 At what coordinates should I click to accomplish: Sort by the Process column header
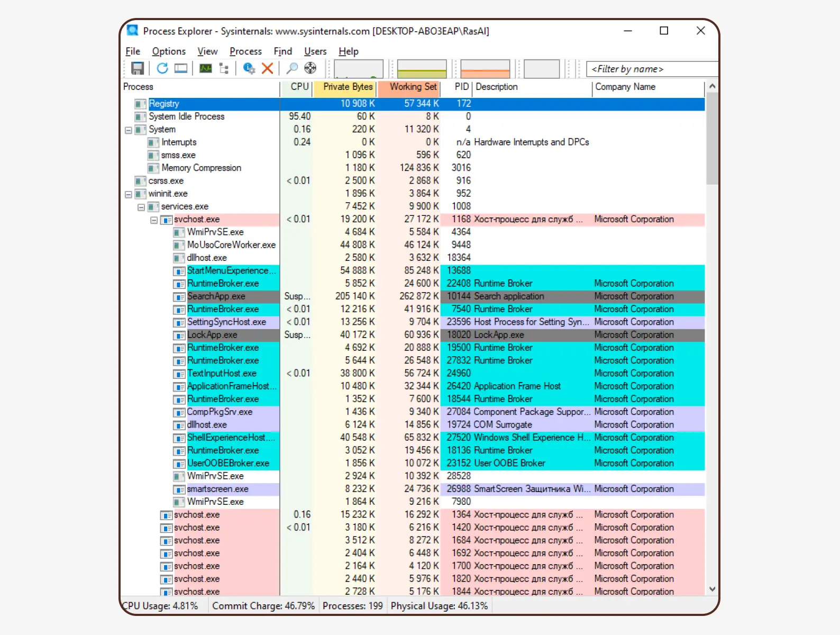(200, 87)
